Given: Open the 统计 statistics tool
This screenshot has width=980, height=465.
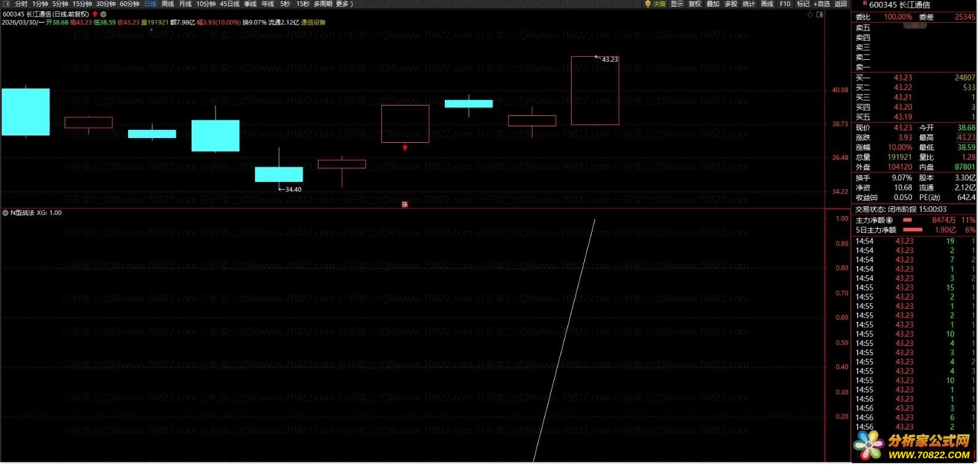Looking at the screenshot, I should pos(749,4).
